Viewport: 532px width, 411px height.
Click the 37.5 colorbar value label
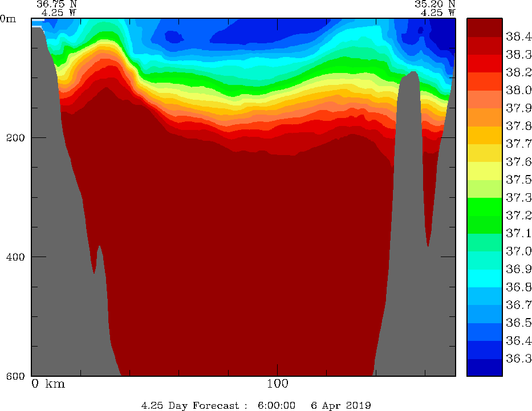click(518, 180)
